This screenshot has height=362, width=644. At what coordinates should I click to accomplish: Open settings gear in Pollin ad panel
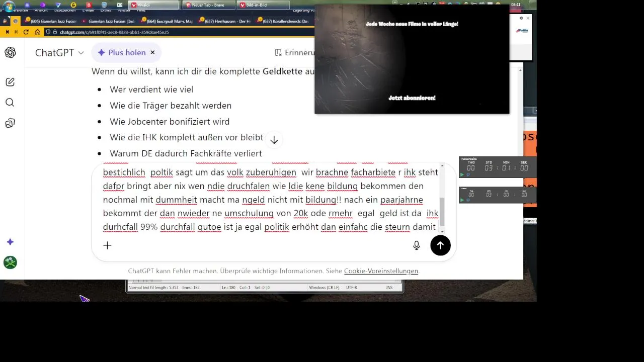click(521, 18)
